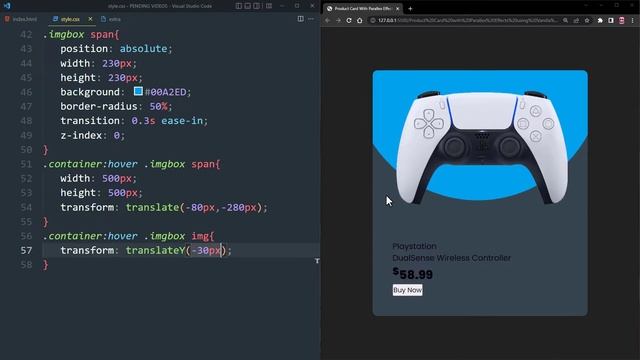Click '.container:hover' selector on line 51

90,164
